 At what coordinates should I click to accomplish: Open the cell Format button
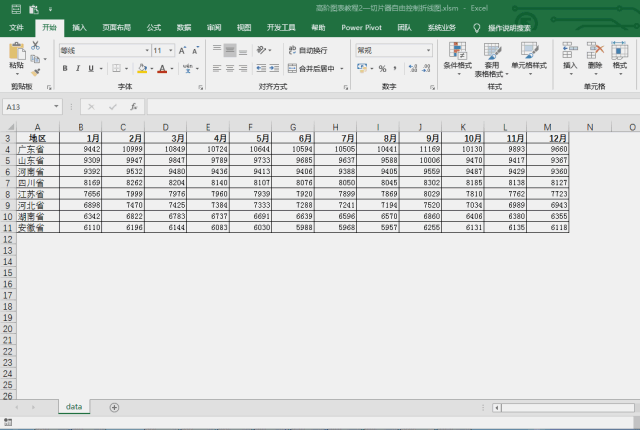620,58
